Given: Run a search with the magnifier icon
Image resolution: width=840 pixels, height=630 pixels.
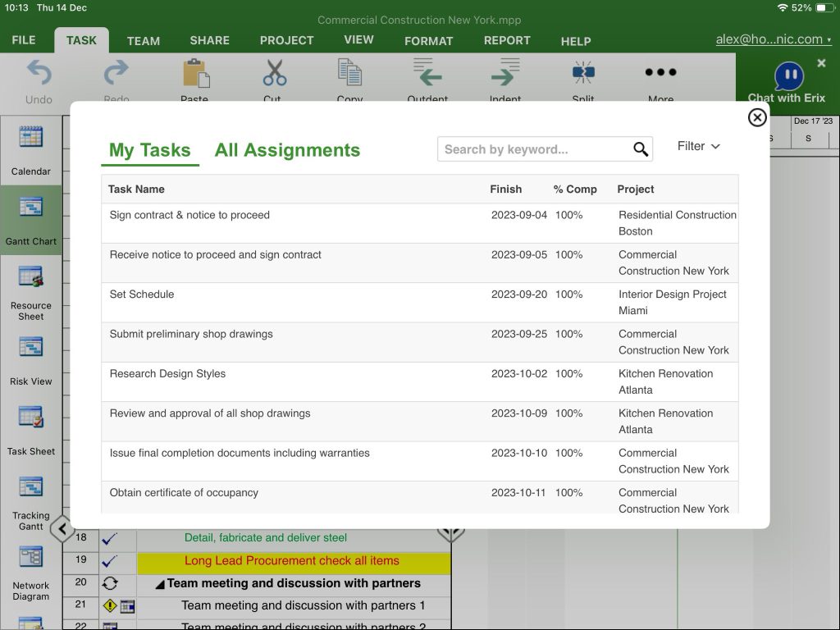Looking at the screenshot, I should tap(641, 149).
